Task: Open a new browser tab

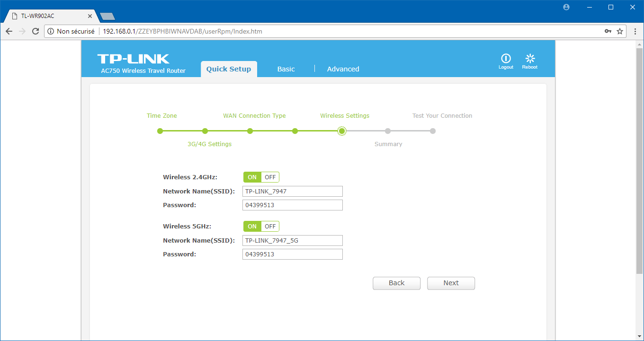Action: point(107,16)
